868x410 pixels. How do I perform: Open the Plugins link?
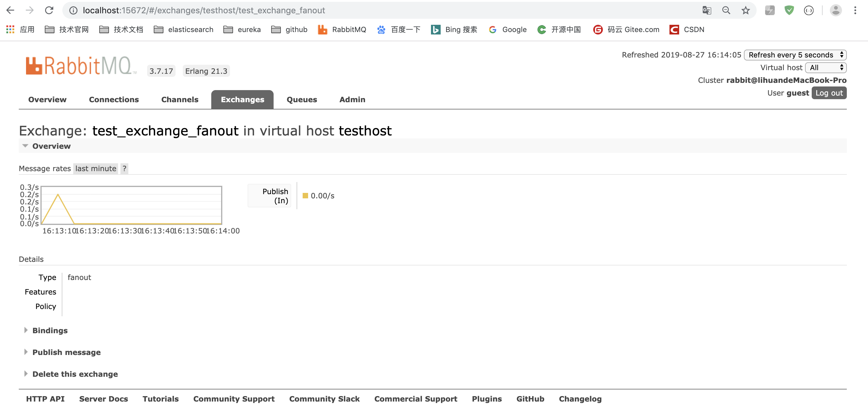tap(487, 399)
